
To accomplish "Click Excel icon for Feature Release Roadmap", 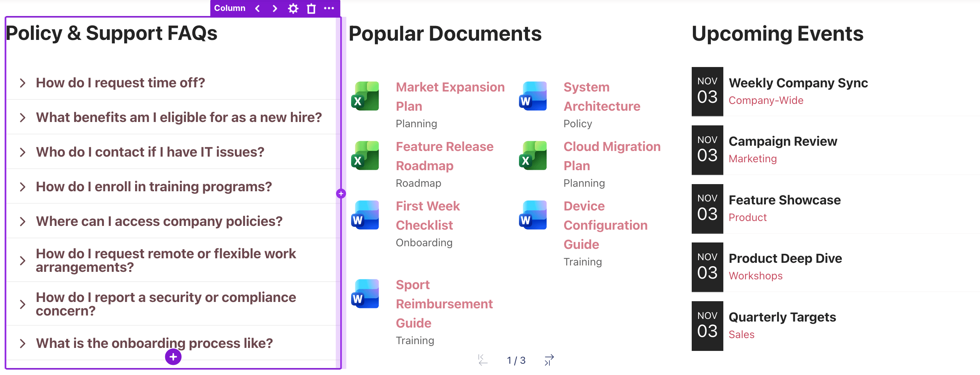I will click(x=365, y=155).
